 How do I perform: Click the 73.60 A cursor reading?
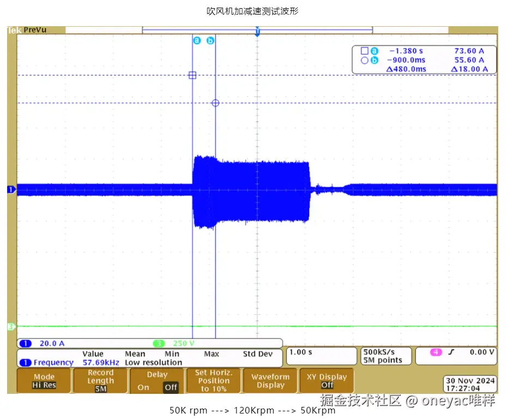coord(469,51)
